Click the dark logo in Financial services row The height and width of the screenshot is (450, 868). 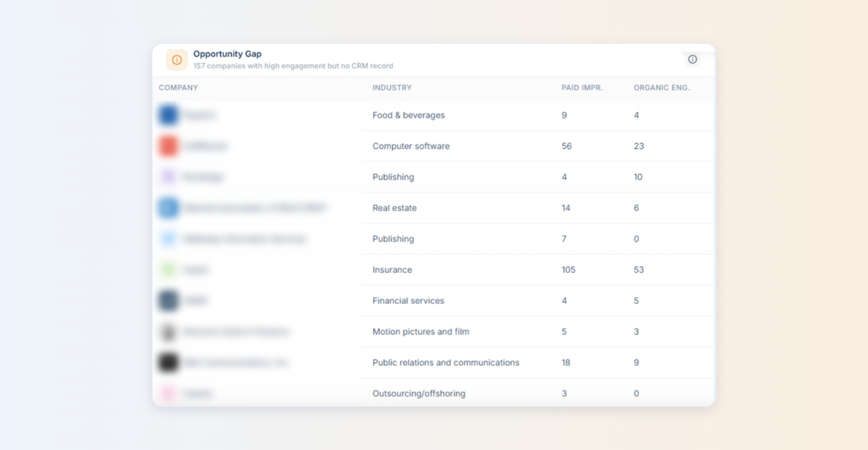(168, 301)
